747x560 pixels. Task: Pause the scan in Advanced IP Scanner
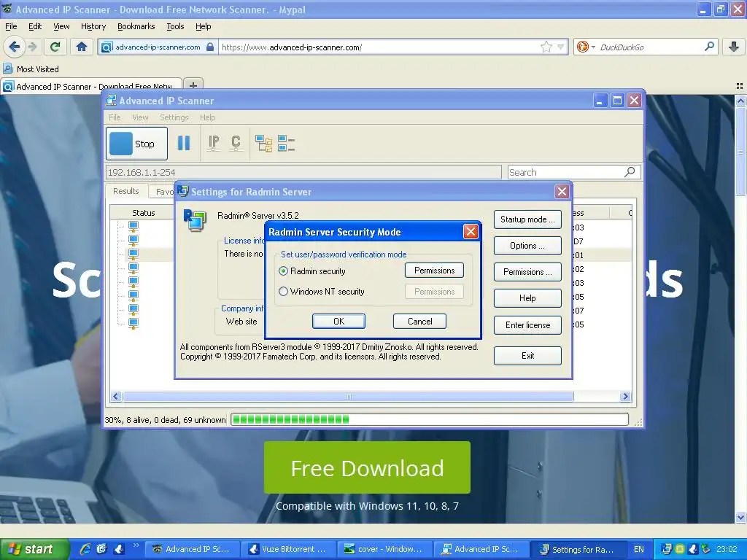tap(184, 143)
